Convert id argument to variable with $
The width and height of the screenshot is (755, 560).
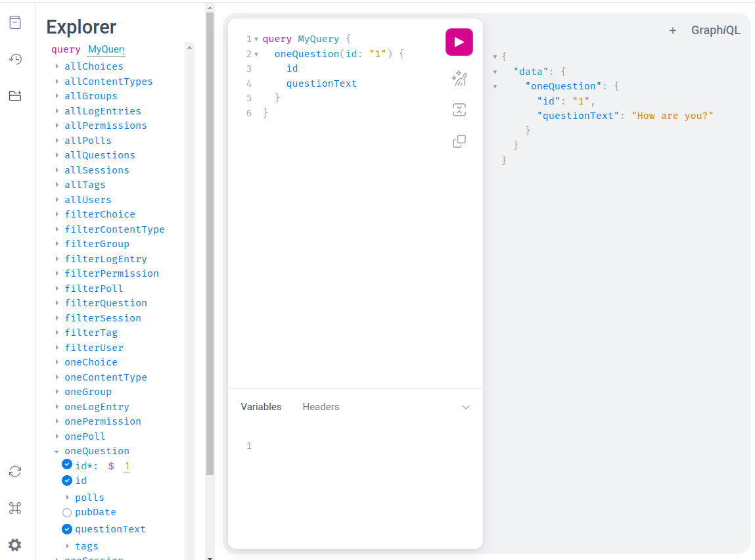point(111,466)
